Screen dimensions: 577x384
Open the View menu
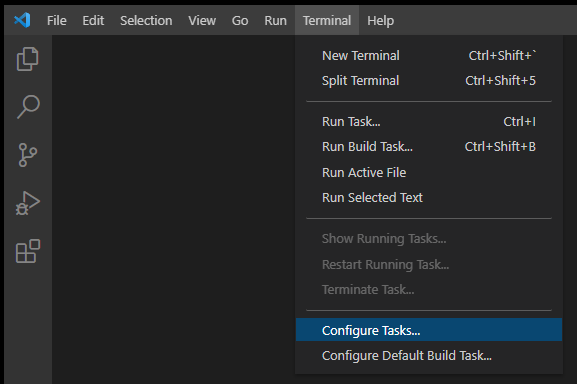click(x=202, y=21)
